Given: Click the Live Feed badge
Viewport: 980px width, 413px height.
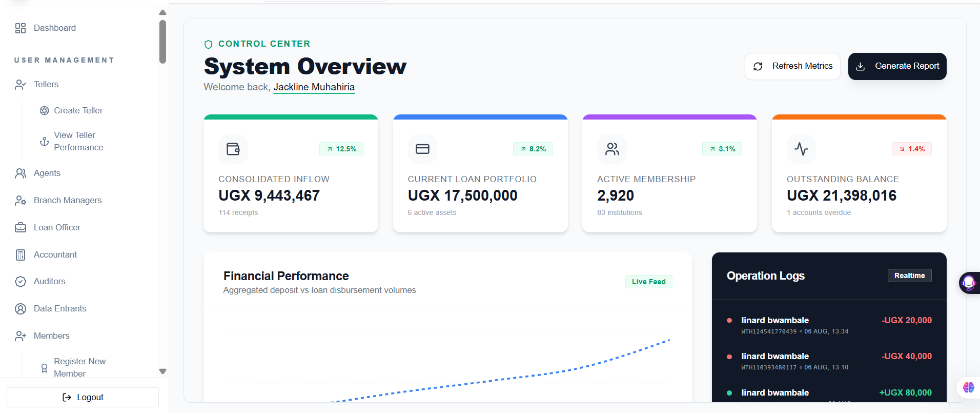Looking at the screenshot, I should 648,282.
